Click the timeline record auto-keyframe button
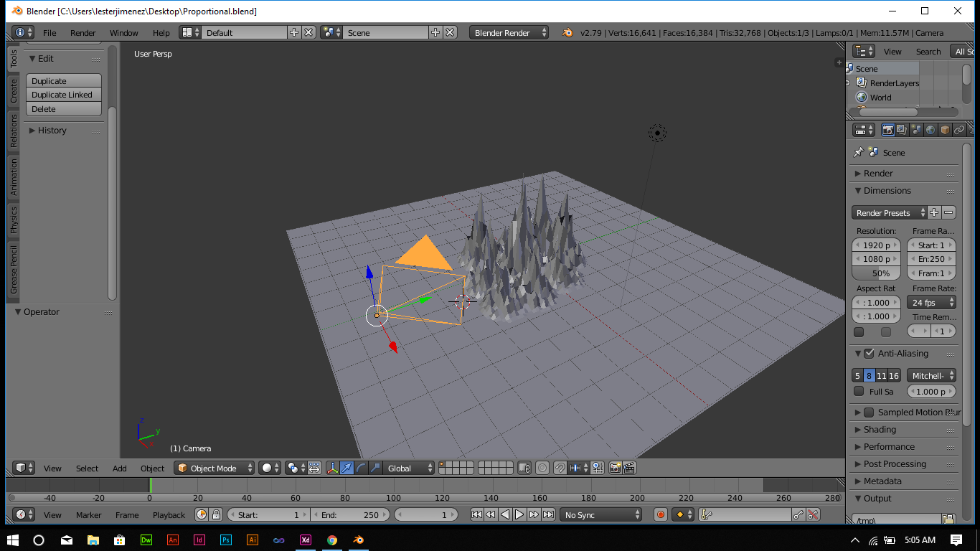The height and width of the screenshot is (551, 980). point(661,514)
